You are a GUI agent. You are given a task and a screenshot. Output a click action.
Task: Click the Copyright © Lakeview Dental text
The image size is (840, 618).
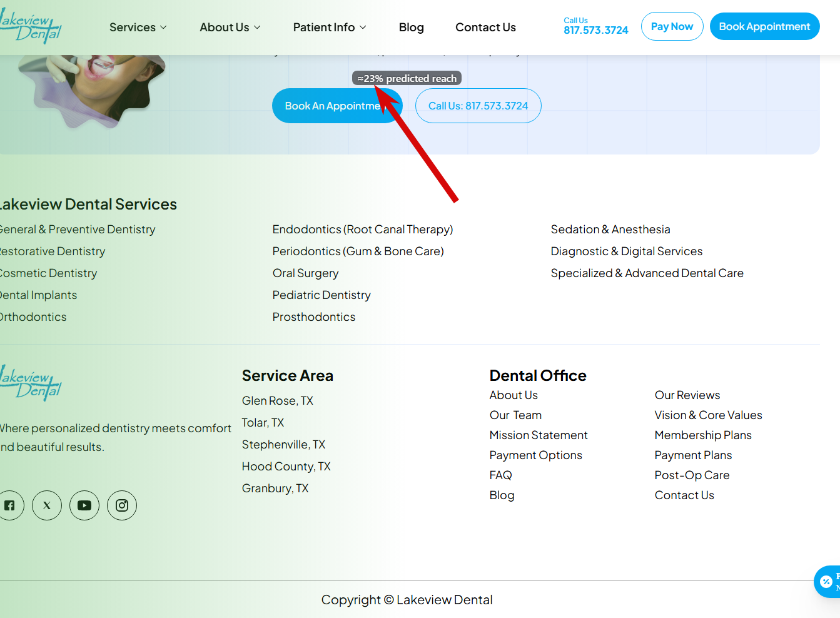(407, 600)
